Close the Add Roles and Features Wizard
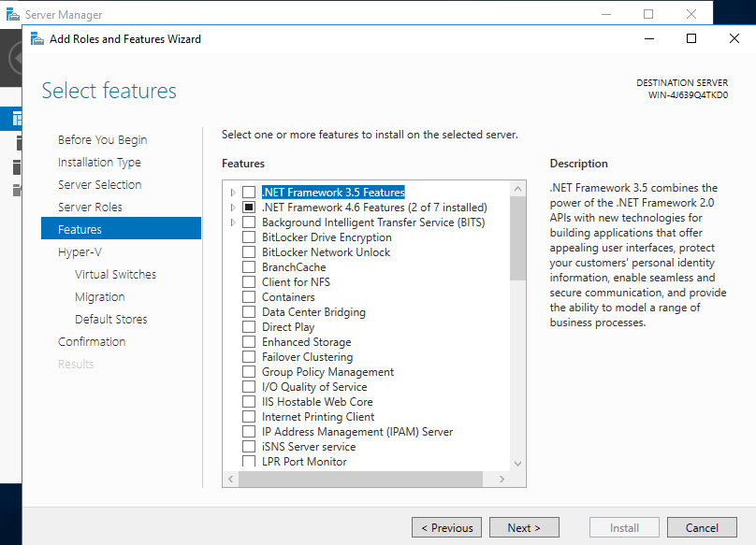 [734, 38]
